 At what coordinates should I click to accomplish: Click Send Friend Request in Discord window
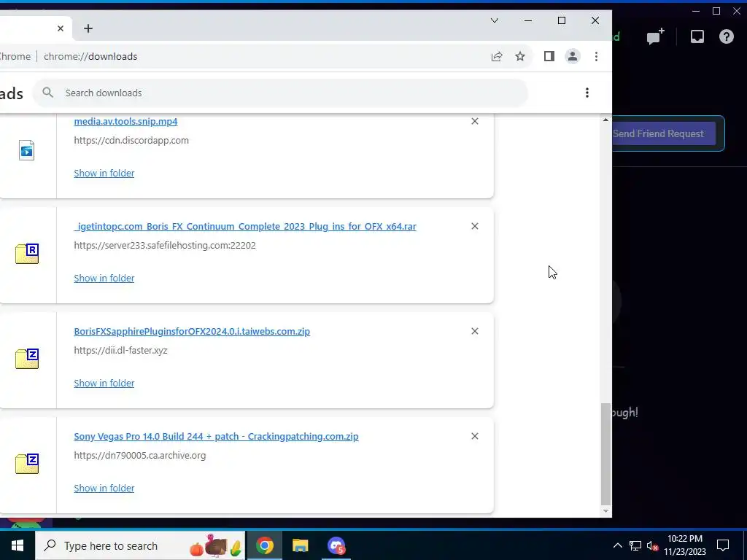(664, 134)
